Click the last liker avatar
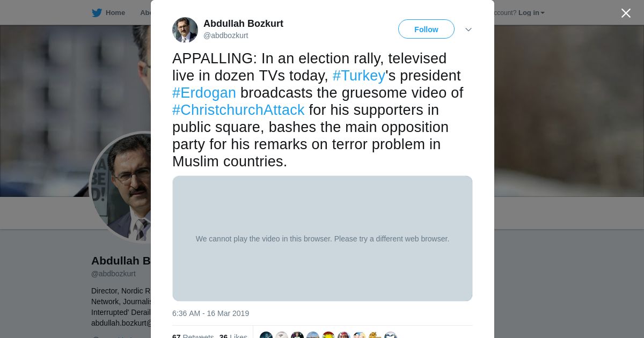The width and height of the screenshot is (644, 338). pos(391,336)
